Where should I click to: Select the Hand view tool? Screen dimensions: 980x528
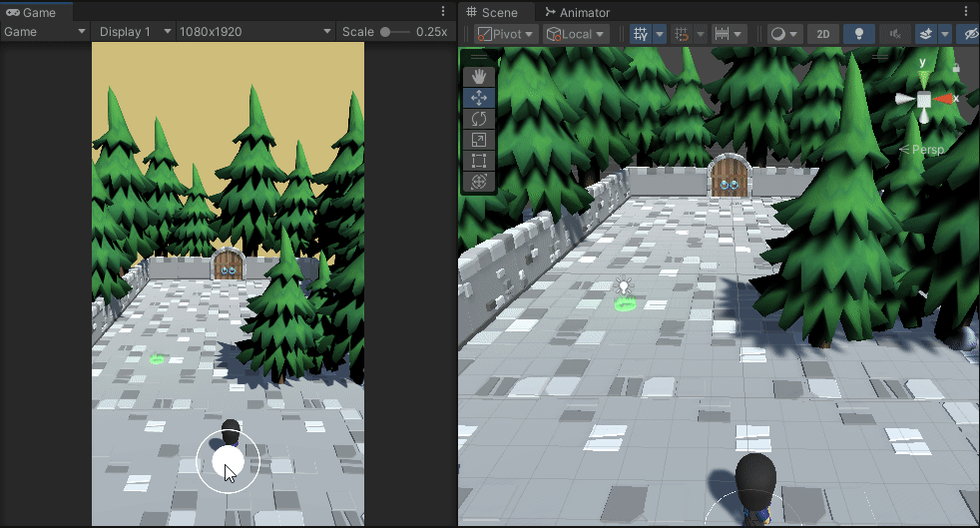point(479,77)
